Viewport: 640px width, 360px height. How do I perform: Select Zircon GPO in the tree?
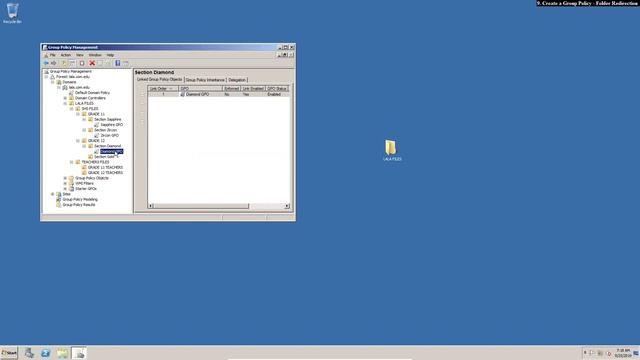pos(109,135)
